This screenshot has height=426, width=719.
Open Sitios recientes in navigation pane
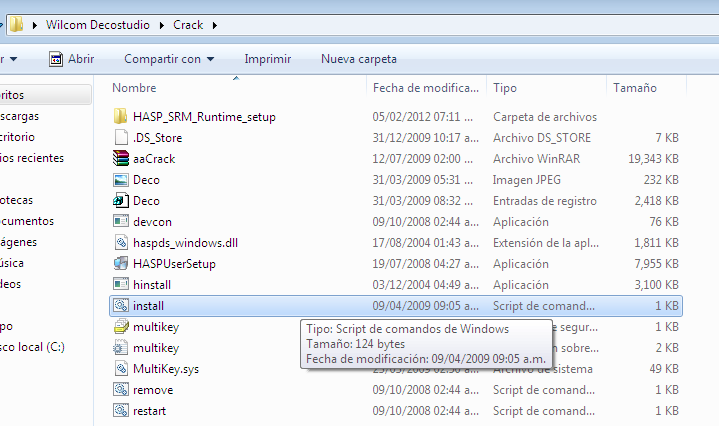(32, 158)
